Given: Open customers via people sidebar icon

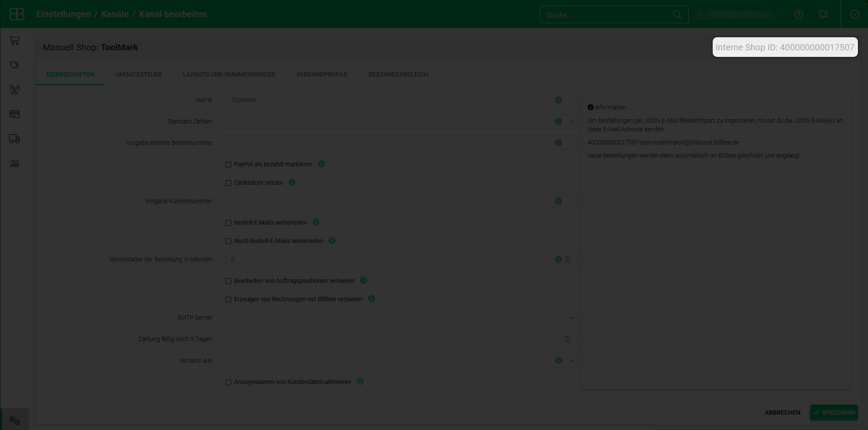Looking at the screenshot, I should point(14,89).
